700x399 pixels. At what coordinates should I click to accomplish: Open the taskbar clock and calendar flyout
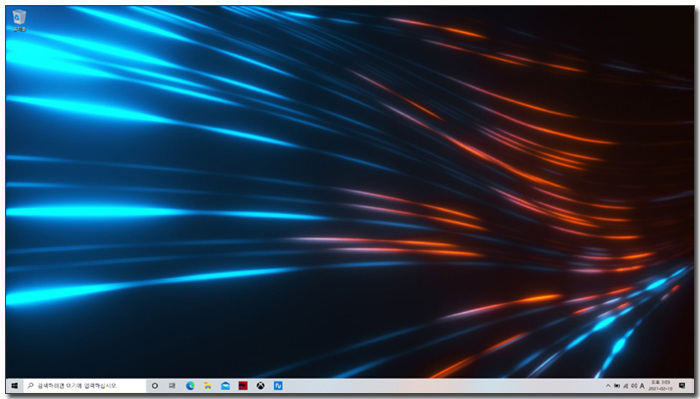click(x=660, y=386)
